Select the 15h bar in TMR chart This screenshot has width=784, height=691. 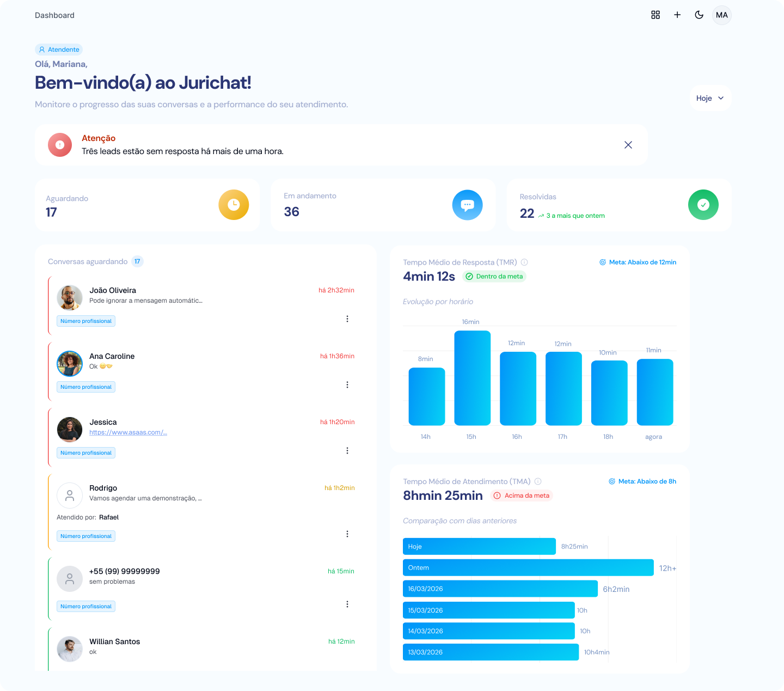[x=473, y=378]
